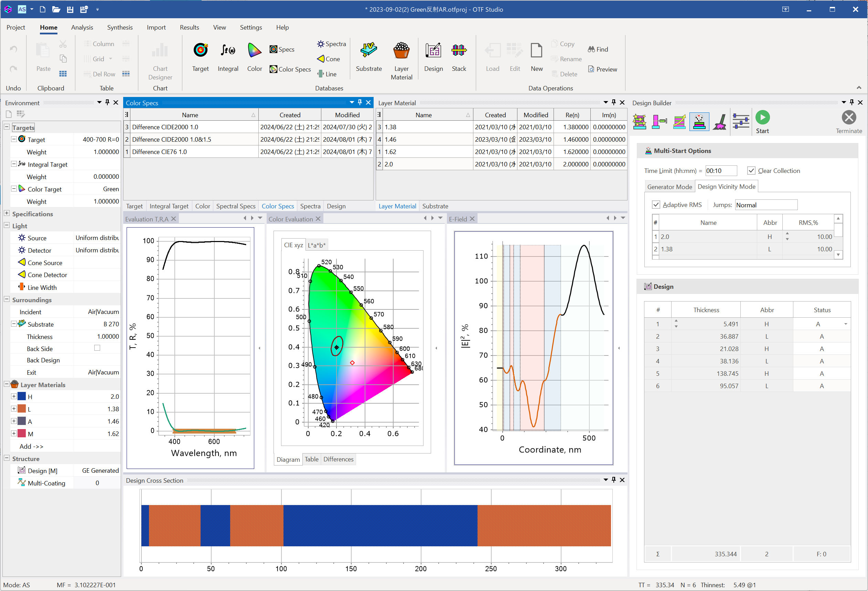Toggle the Clear Collection checkbox

coord(751,171)
